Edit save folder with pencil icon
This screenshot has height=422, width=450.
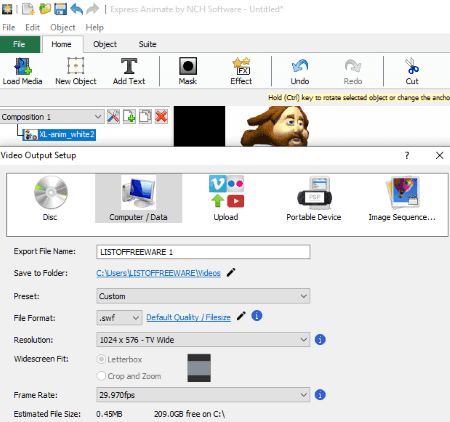pos(231,273)
